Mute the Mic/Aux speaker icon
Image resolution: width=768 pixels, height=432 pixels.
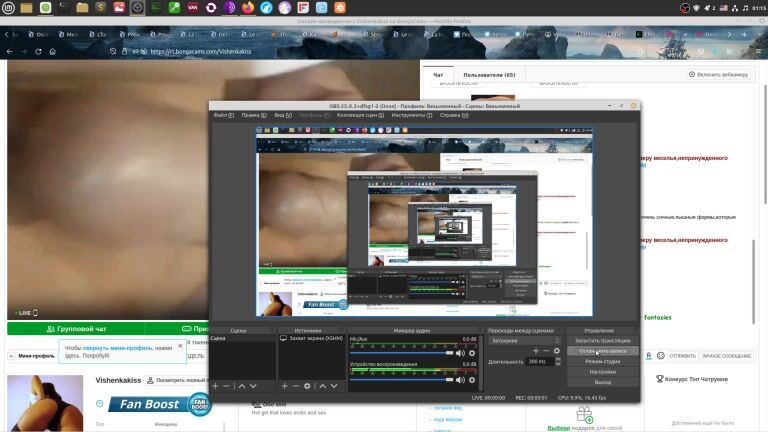(461, 353)
